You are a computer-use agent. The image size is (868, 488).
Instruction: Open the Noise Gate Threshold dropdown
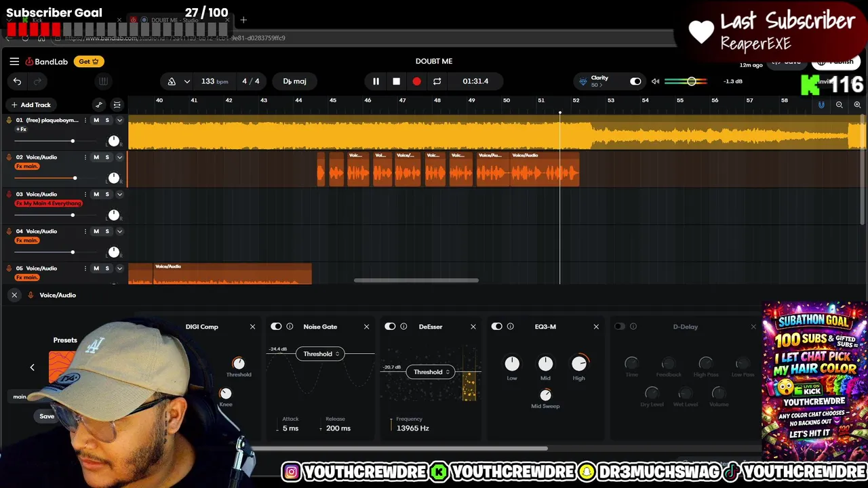[x=319, y=354]
